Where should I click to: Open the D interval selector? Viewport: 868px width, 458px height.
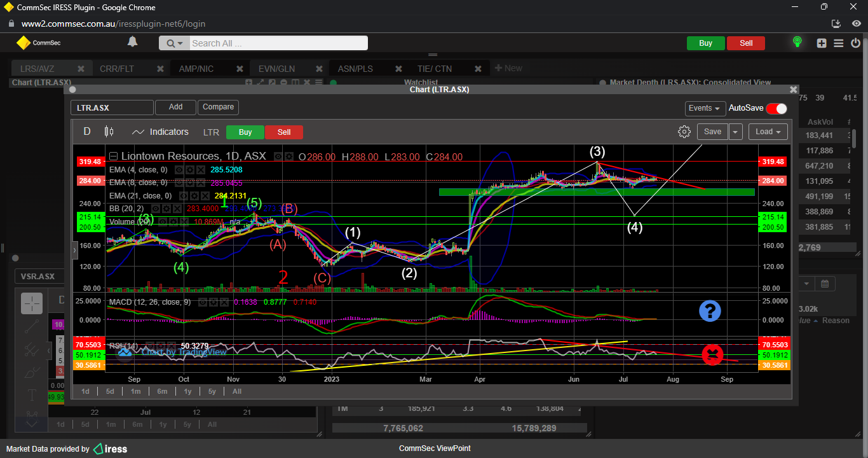(x=87, y=132)
